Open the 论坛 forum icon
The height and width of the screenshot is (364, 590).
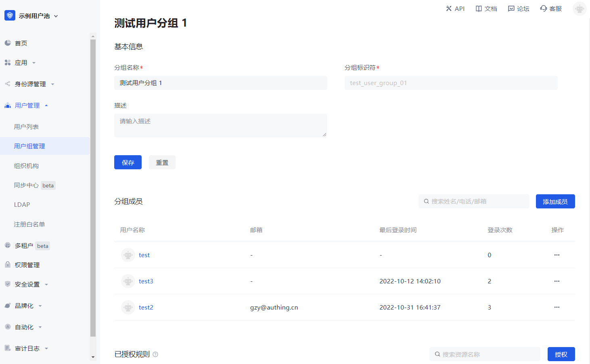pos(511,8)
